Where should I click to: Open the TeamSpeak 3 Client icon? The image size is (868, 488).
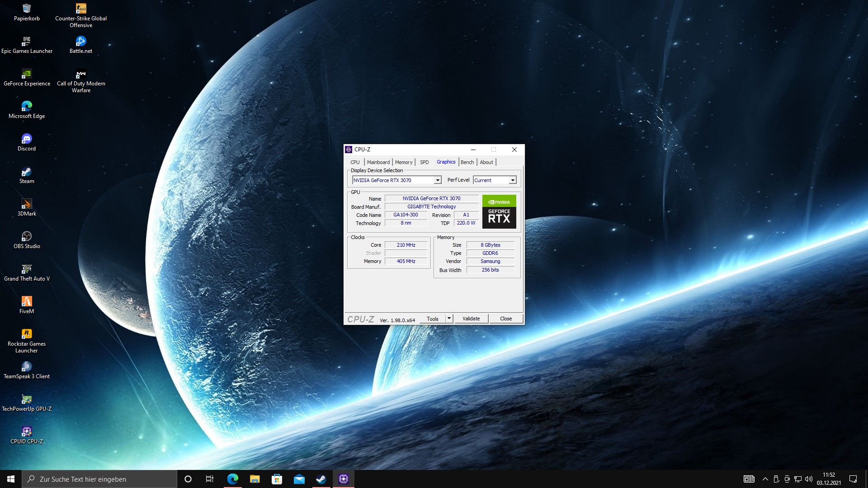27,367
